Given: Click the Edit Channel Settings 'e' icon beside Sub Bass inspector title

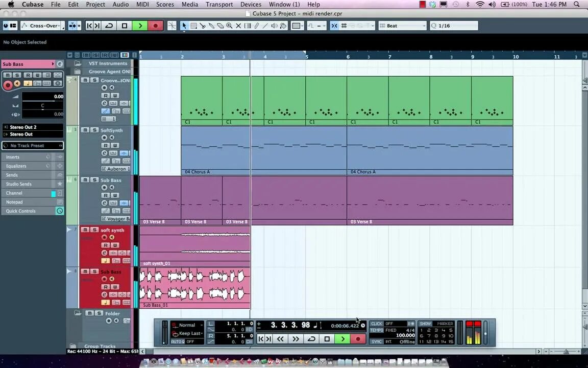Looking at the screenshot, I should (x=60, y=64).
